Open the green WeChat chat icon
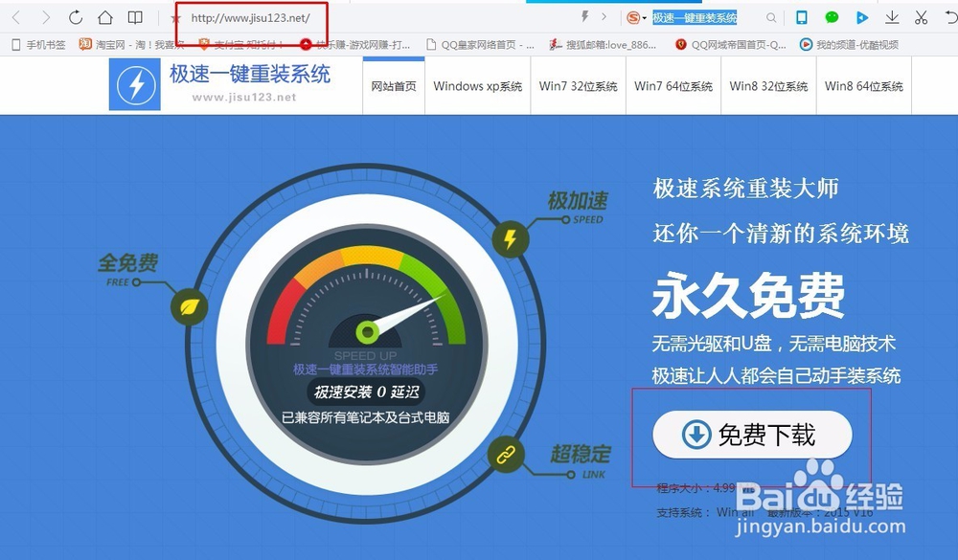The image size is (958, 560). (832, 18)
